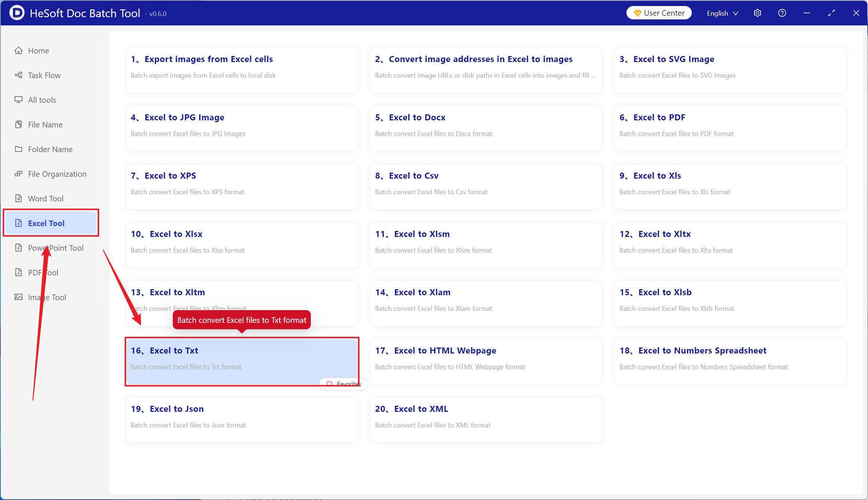Viewport: 868px width, 500px height.
Task: Click the Word Tool document icon
Action: (x=18, y=198)
